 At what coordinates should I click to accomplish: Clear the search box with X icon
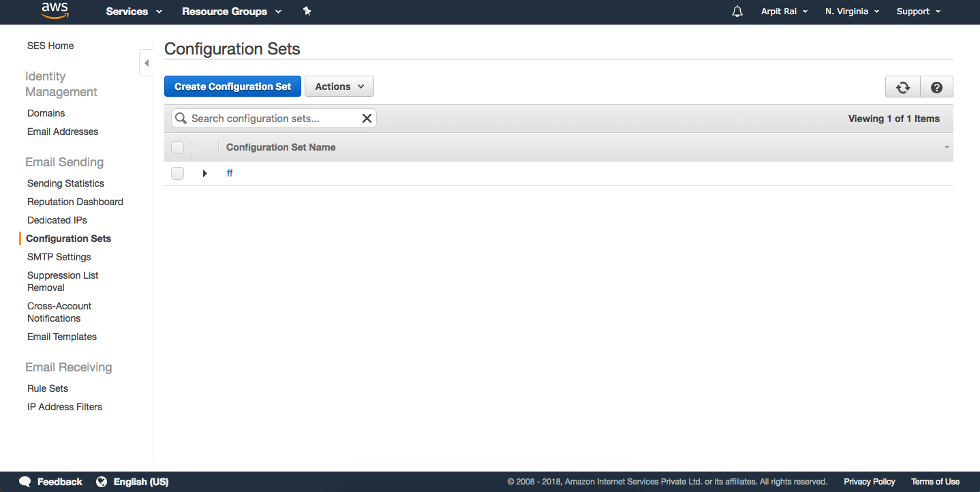tap(367, 119)
